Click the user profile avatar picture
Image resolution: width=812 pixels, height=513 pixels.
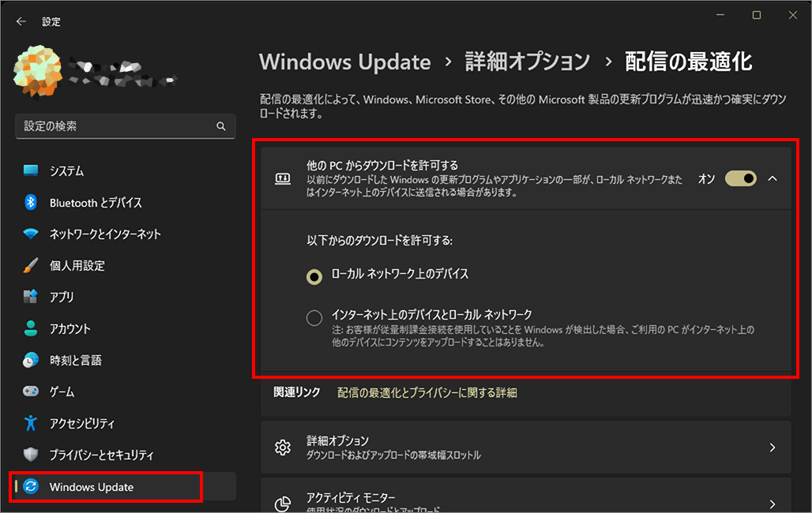pos(38,71)
